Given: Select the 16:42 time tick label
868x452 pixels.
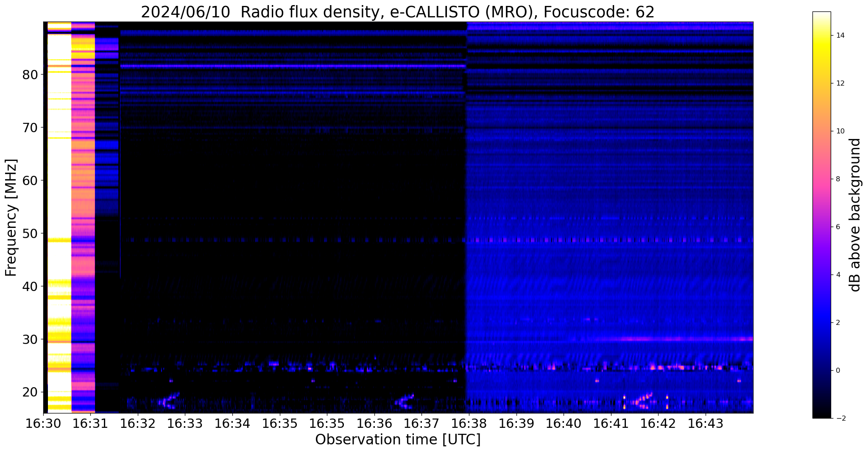Looking at the screenshot, I should (x=658, y=423).
